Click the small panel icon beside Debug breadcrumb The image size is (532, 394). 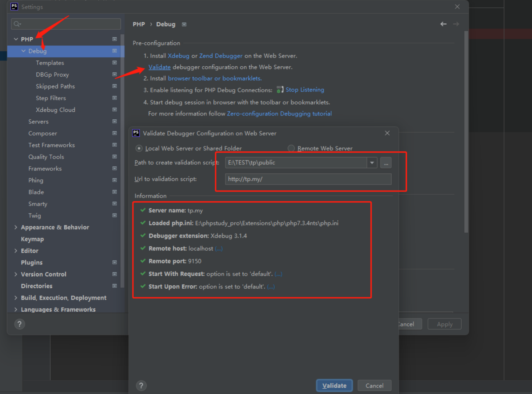184,24
